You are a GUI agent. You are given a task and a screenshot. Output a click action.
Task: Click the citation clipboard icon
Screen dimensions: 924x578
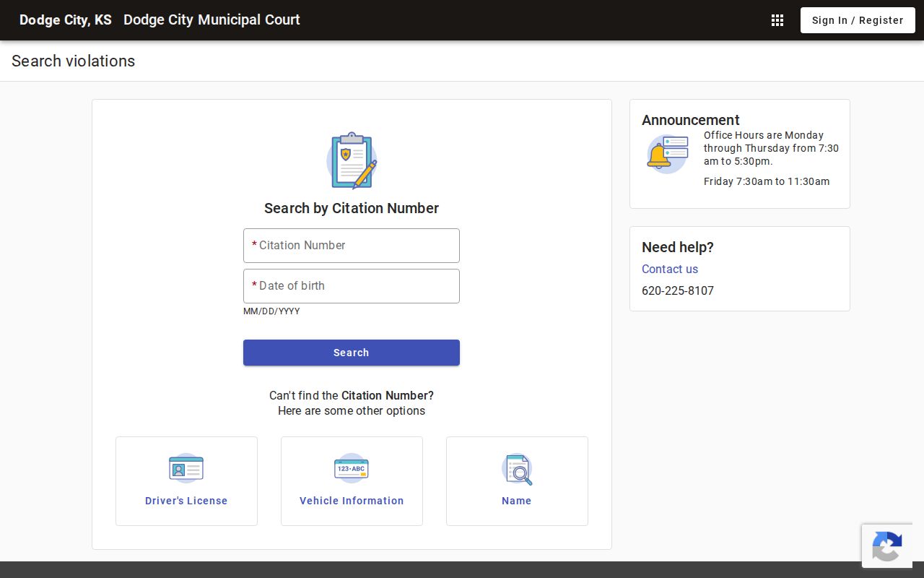pyautogui.click(x=352, y=160)
